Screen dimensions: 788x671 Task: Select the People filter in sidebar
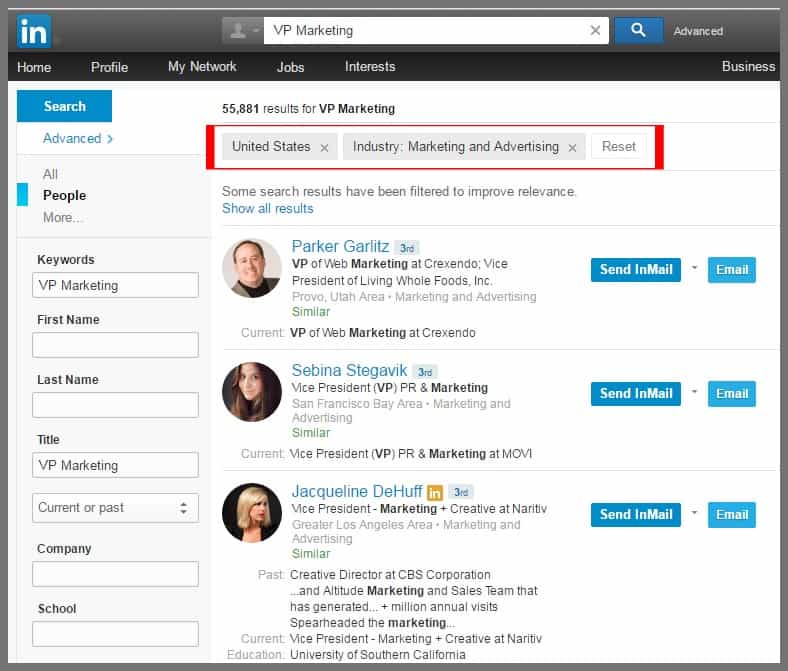64,195
